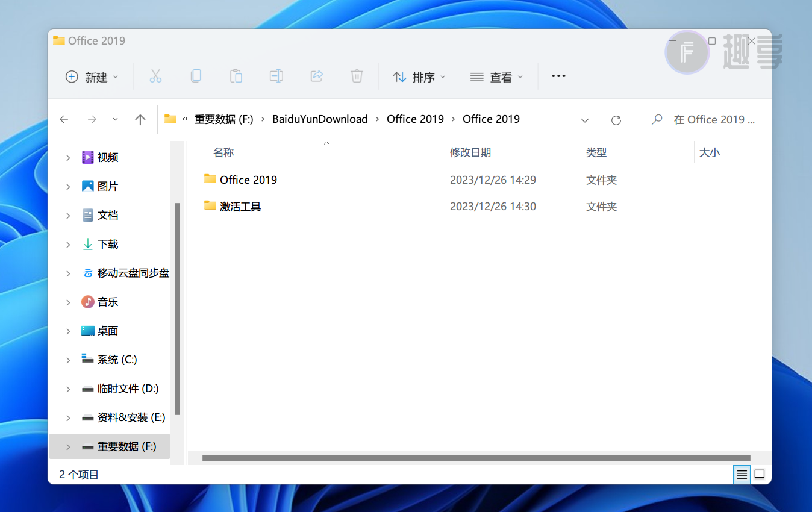Select 重要数据 (F:) drive in sidebar
This screenshot has height=512, width=812.
tap(110, 446)
